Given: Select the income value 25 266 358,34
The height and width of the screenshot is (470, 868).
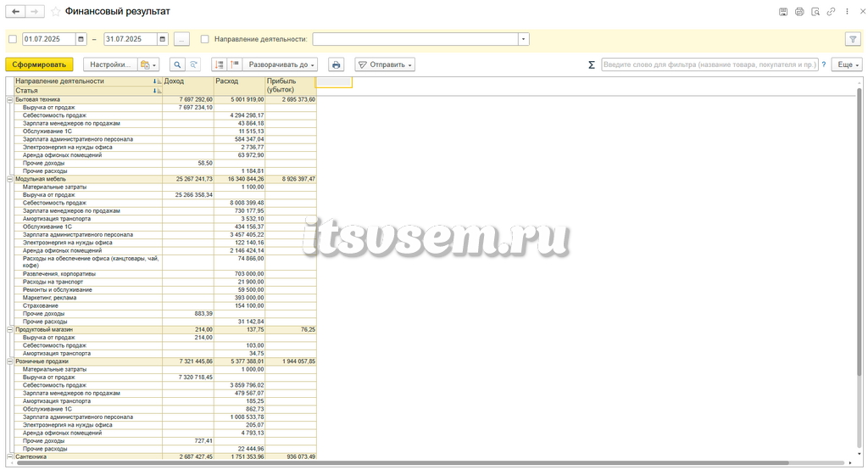Looking at the screenshot, I should click(188, 195).
